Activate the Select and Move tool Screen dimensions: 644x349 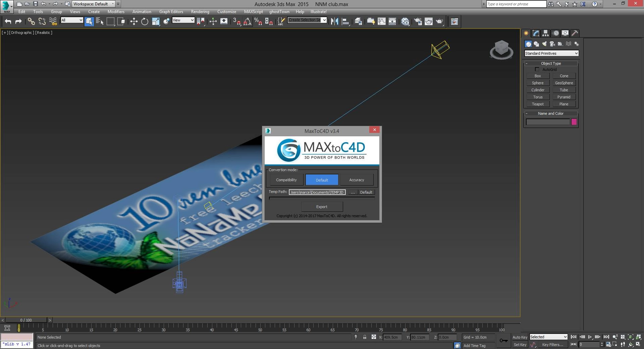coord(134,21)
